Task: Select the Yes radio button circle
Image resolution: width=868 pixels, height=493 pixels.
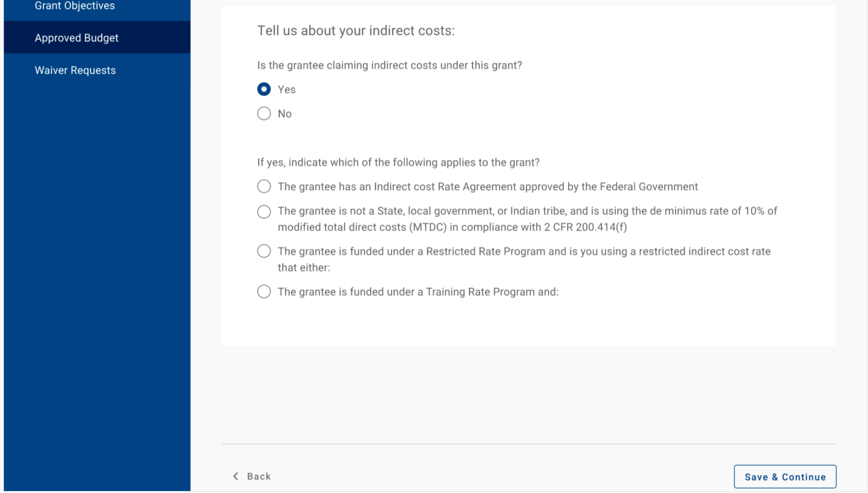Action: click(x=264, y=89)
